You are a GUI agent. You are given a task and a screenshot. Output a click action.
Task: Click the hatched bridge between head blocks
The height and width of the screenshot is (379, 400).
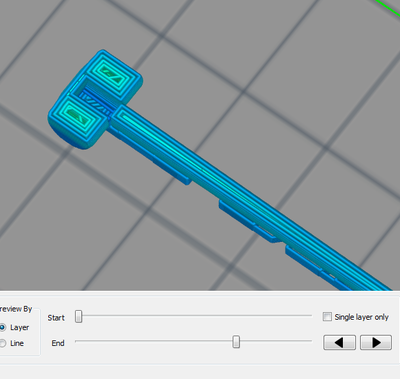coord(97,104)
